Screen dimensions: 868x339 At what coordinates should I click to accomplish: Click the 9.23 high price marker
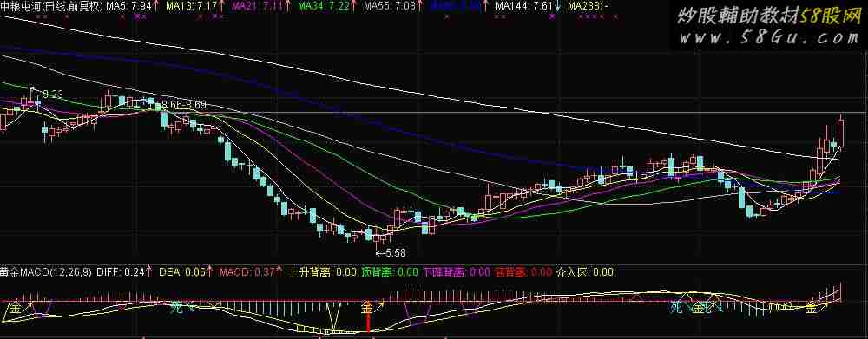pyautogui.click(x=53, y=95)
